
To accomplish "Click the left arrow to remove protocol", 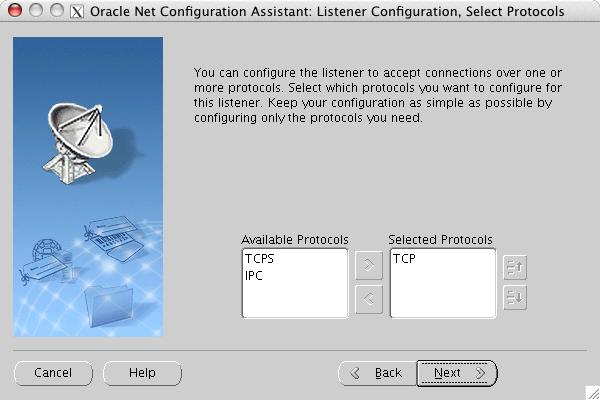I will point(369,297).
